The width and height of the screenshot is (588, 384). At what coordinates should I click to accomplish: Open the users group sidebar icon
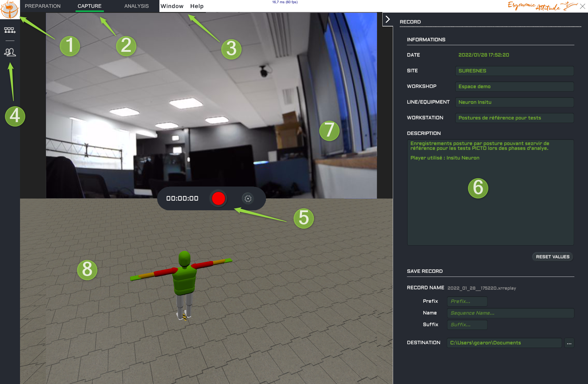(x=10, y=52)
